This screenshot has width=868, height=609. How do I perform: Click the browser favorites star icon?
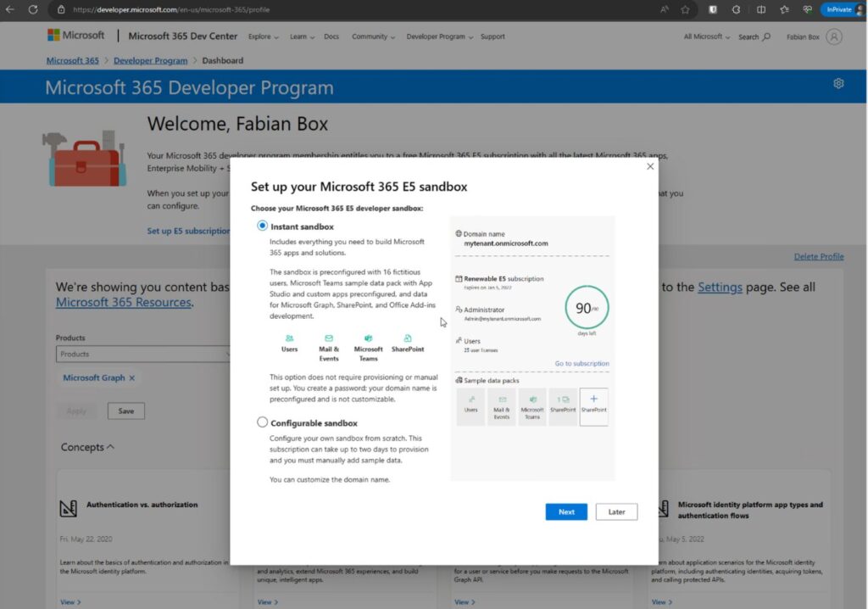[685, 10]
